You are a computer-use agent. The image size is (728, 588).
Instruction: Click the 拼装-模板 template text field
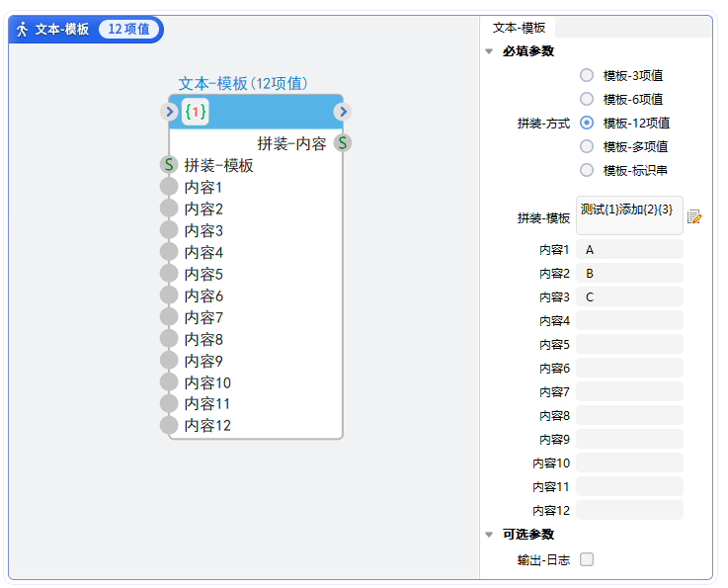(629, 215)
